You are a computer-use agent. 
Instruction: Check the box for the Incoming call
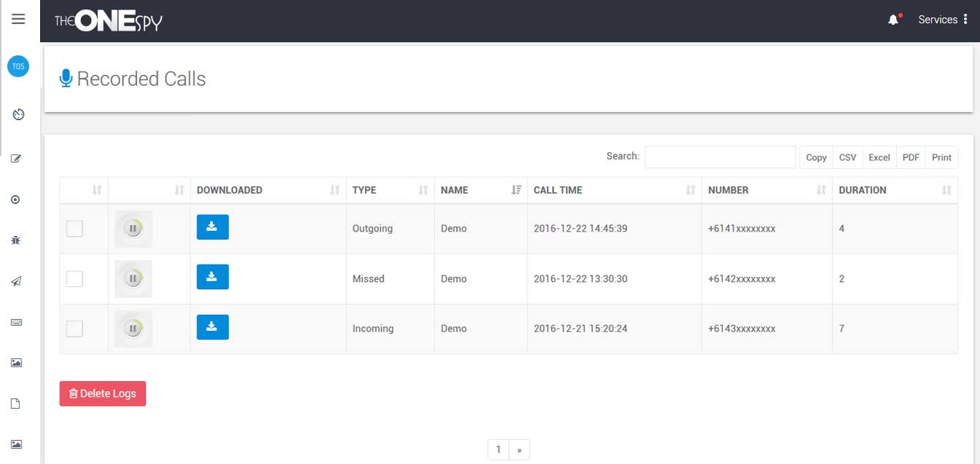[x=74, y=329]
